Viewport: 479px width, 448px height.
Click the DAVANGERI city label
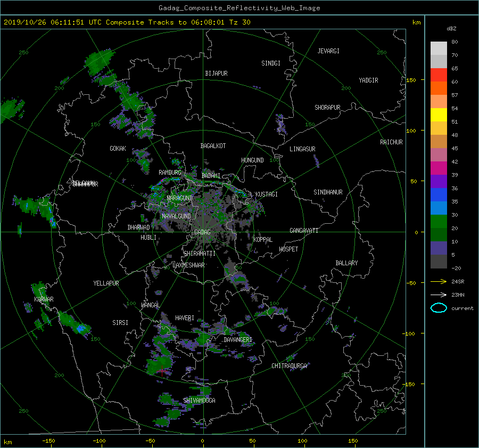(238, 340)
